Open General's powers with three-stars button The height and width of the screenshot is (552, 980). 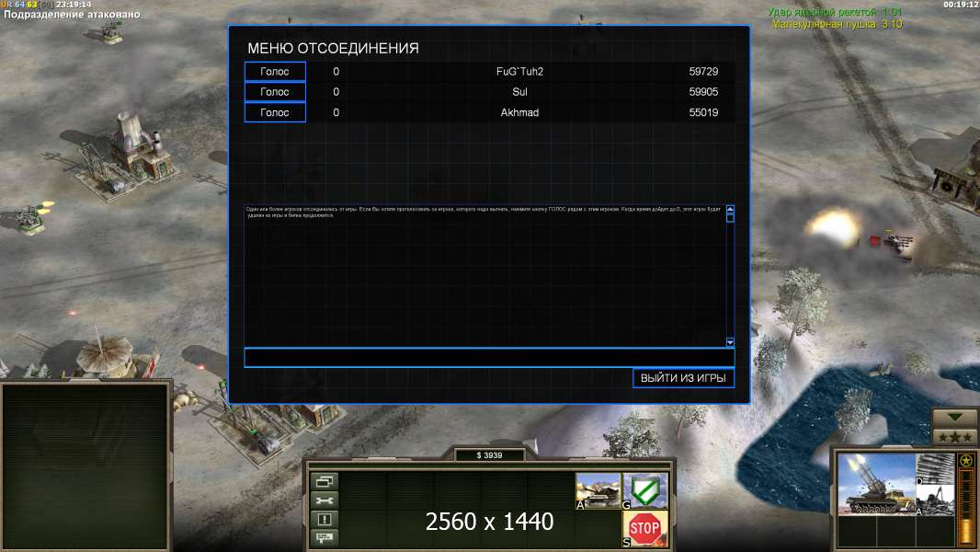coord(954,437)
